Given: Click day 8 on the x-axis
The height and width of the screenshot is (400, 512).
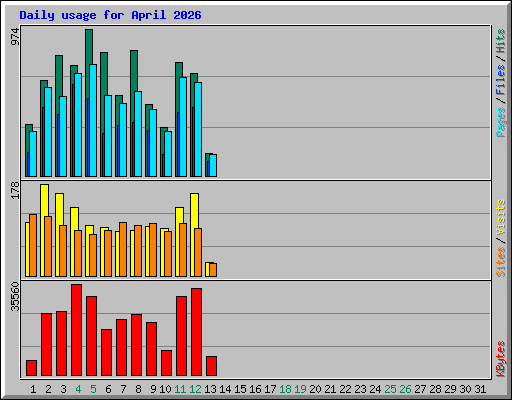Looking at the screenshot, I should [x=138, y=389].
